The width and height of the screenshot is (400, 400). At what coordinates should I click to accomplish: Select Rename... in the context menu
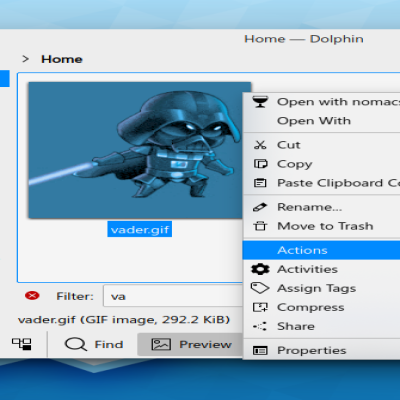(x=322, y=207)
